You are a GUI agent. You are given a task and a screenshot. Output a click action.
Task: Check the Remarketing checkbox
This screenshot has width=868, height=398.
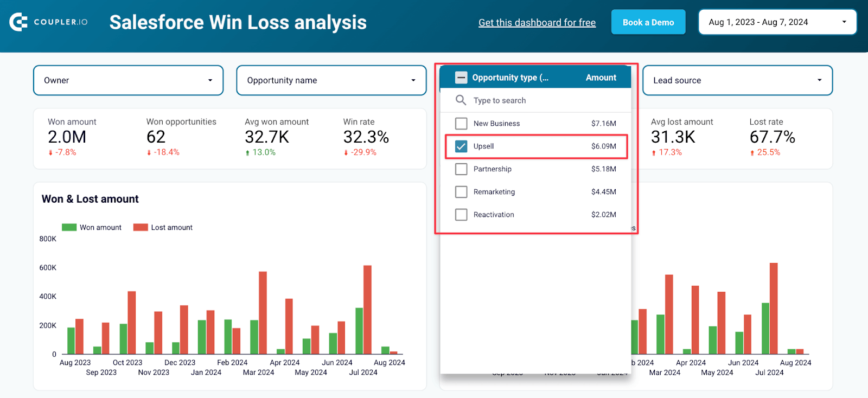[461, 192]
